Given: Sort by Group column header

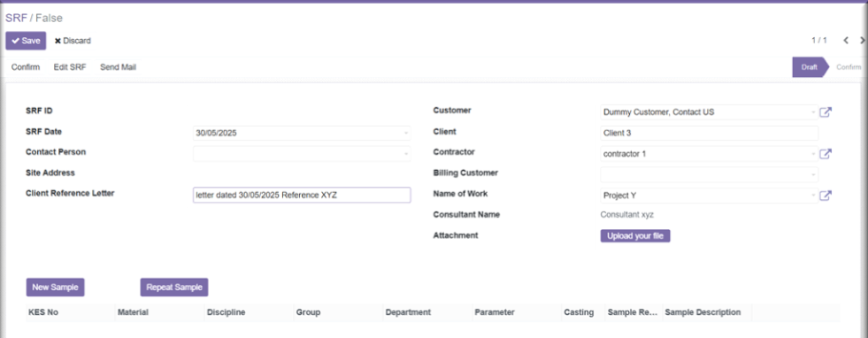Looking at the screenshot, I should point(338,312).
